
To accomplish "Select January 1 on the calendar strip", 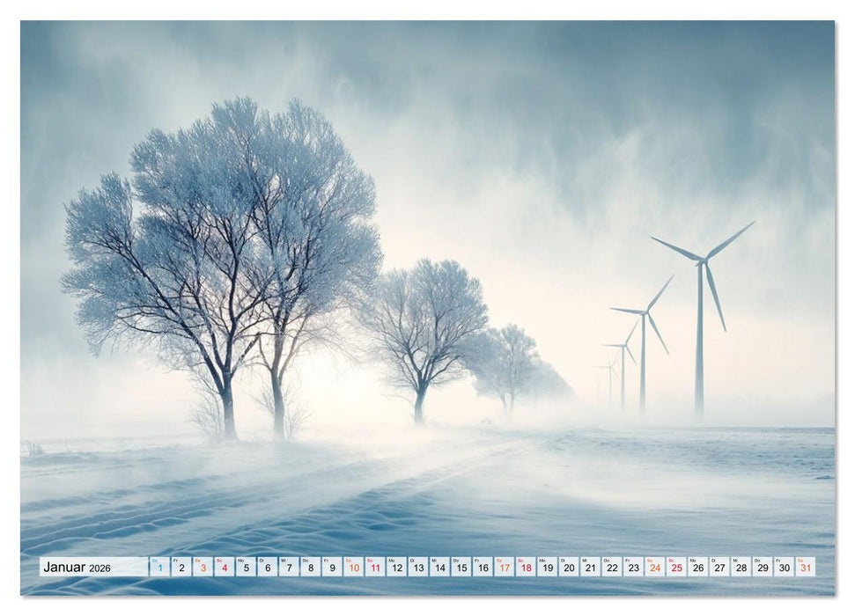I will 159,569.
